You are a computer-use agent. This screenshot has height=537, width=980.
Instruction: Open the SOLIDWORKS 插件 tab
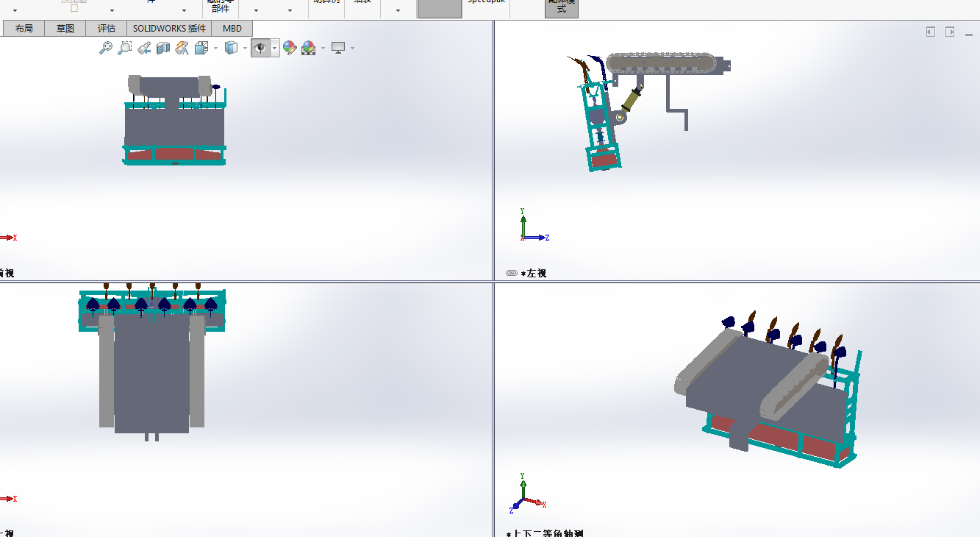169,29
